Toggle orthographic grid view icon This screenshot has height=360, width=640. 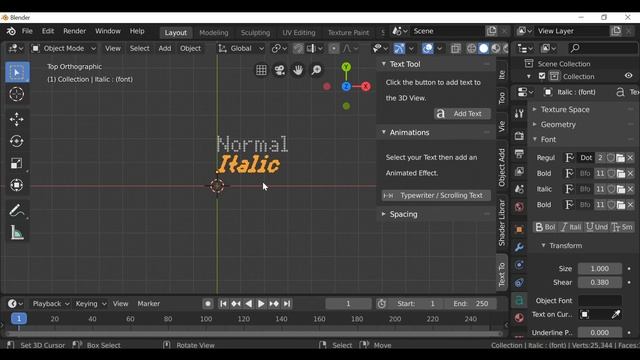(261, 70)
